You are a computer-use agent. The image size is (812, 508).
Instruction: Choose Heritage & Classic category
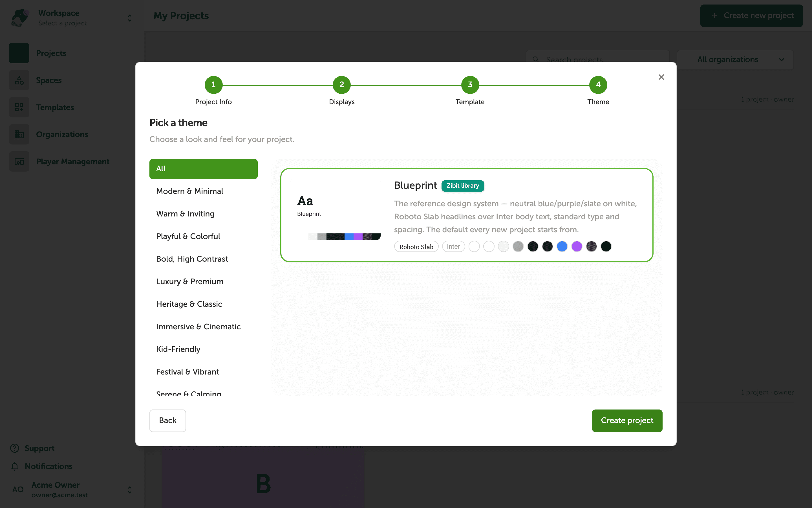click(x=203, y=304)
